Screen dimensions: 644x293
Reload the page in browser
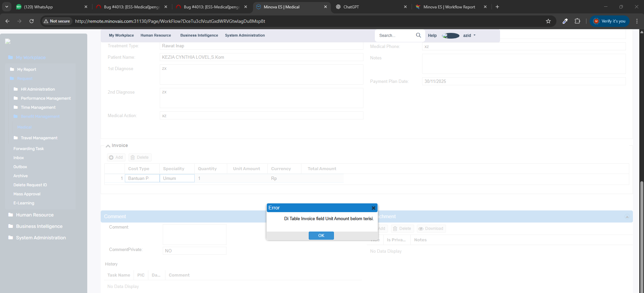pos(32,21)
